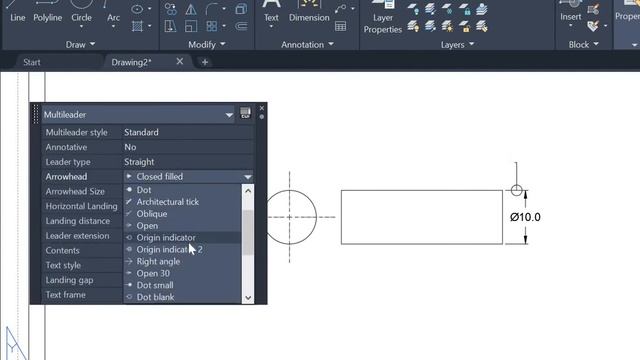Select the Offset tool icon

[241, 26]
